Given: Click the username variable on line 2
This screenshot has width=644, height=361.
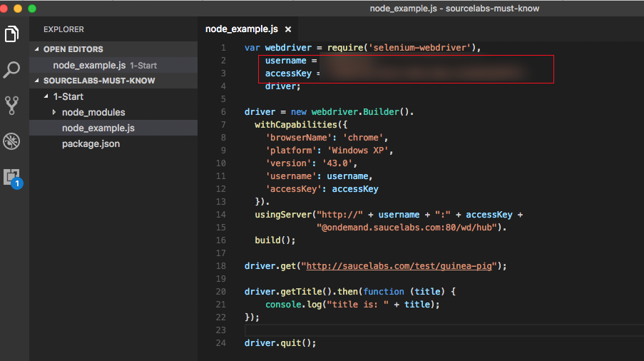Looking at the screenshot, I should [285, 61].
